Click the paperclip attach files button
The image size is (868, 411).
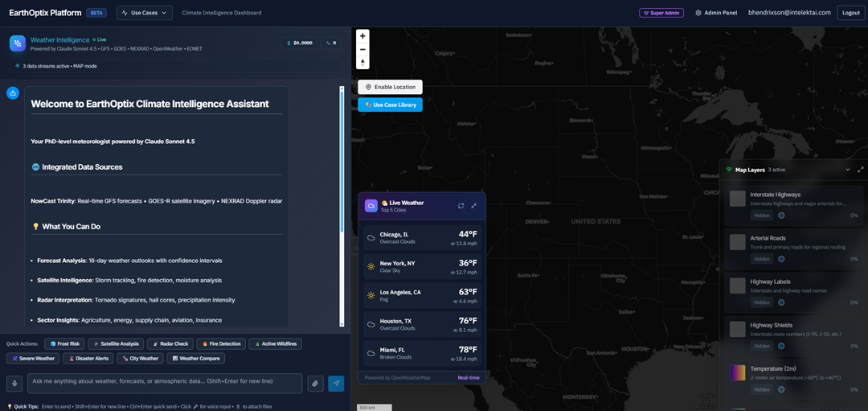click(316, 384)
